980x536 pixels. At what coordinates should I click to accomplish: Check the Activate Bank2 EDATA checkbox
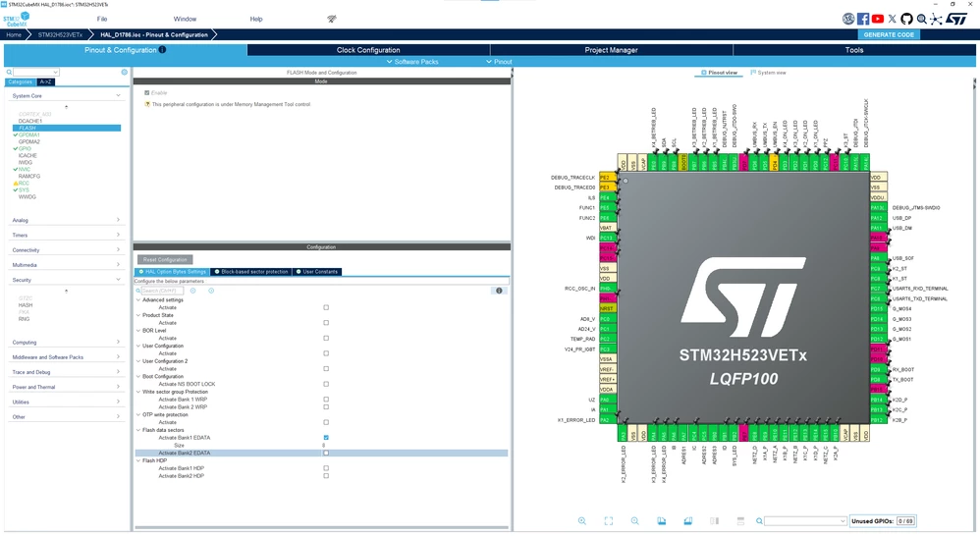click(x=326, y=453)
